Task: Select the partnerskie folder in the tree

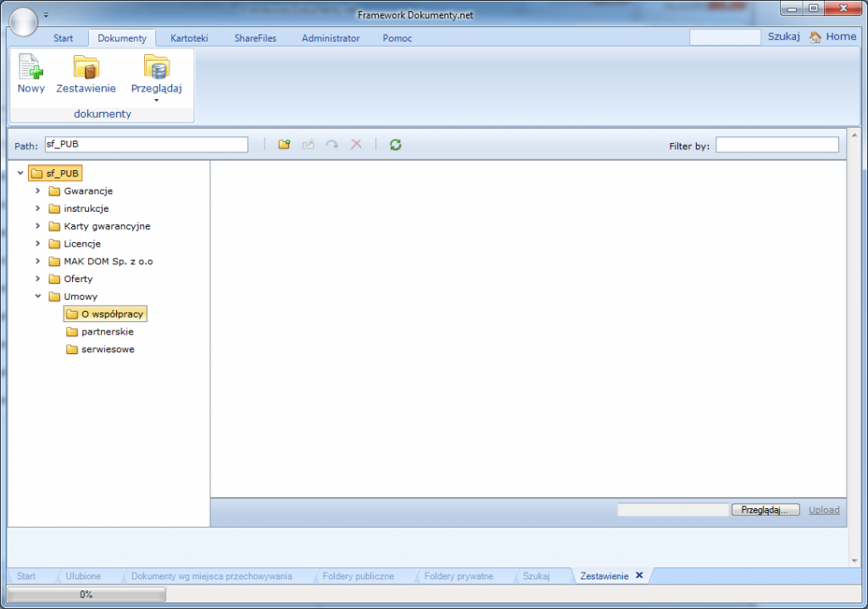Action: [x=106, y=331]
